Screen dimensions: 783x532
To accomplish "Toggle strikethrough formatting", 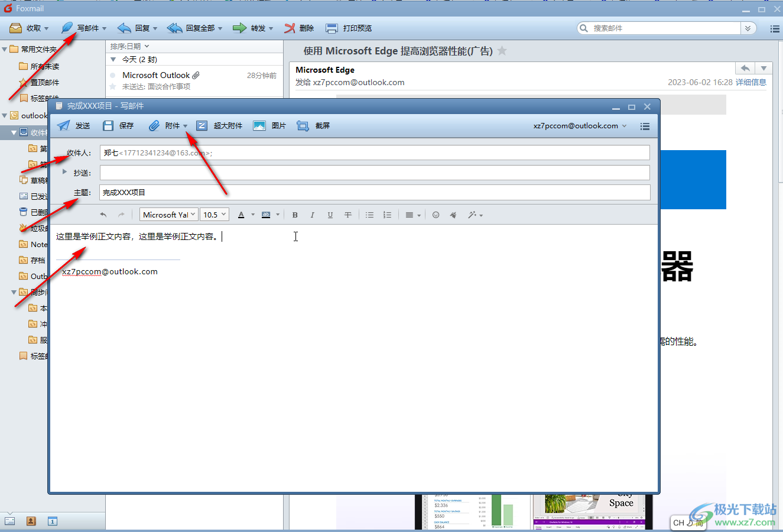I will (x=347, y=215).
